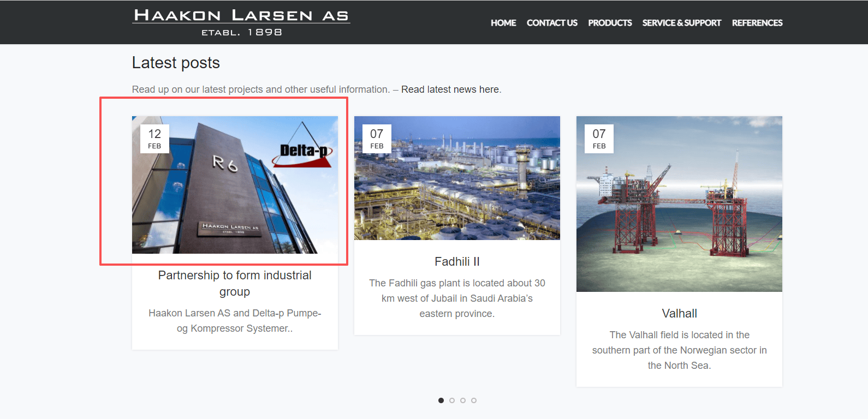Click the 07 FEB badge on Fadhili II
Screen dimensions: 868x419
point(377,139)
